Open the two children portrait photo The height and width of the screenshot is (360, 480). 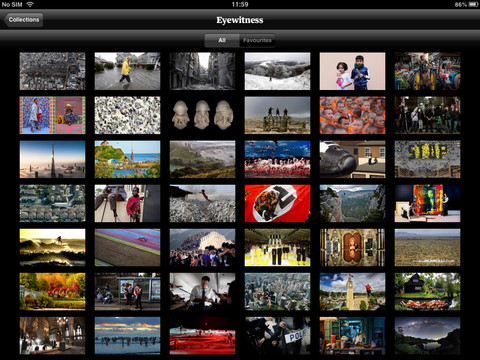pos(352,71)
